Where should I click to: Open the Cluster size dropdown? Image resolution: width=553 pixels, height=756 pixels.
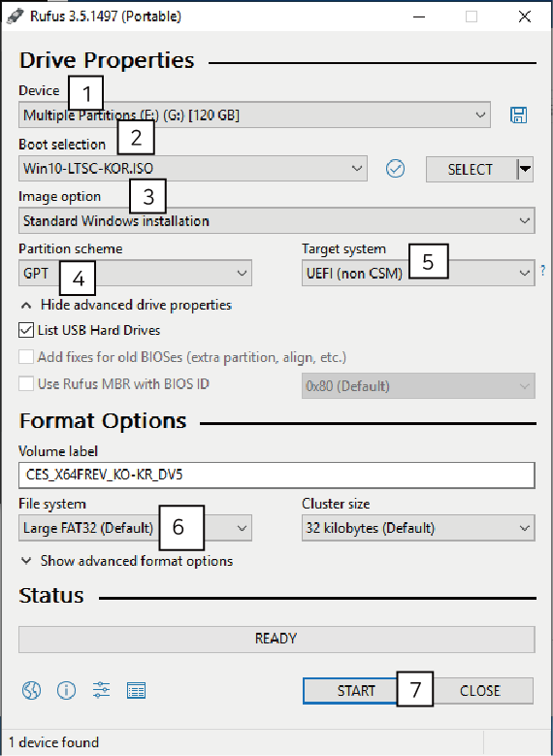418,528
